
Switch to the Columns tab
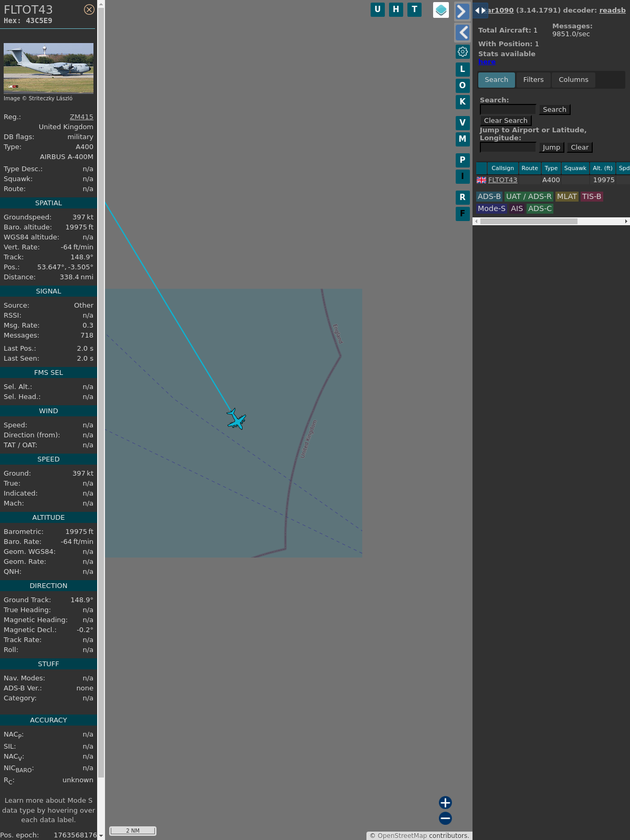(573, 80)
